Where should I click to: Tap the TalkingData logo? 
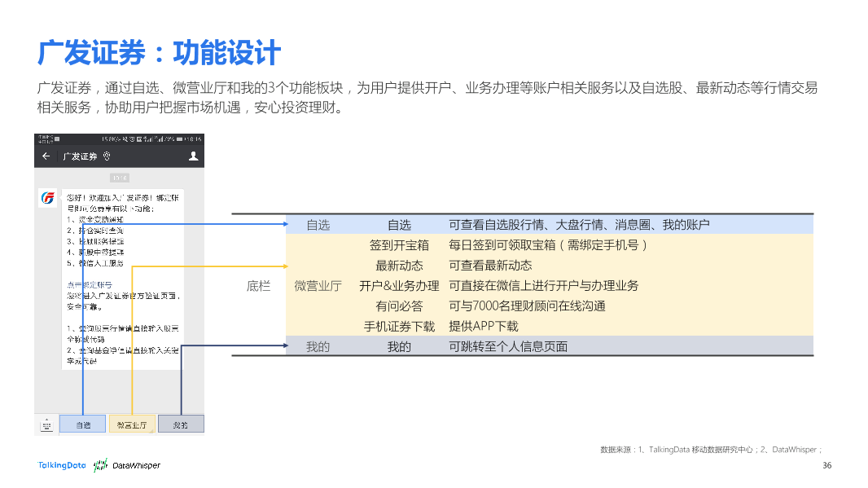pyautogui.click(x=61, y=465)
